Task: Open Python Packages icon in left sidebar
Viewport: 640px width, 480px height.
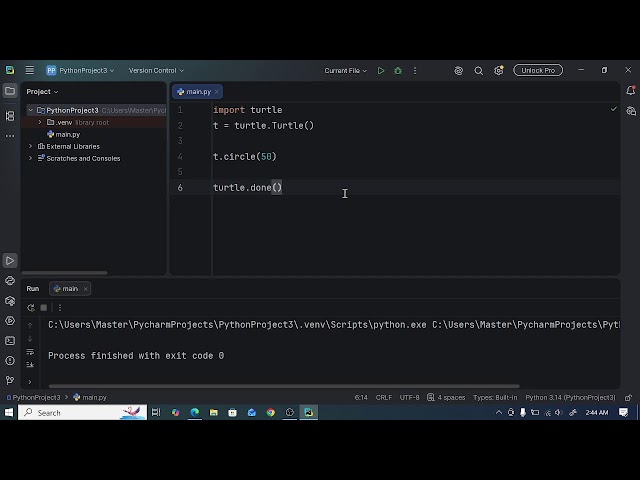Action: 10,280
